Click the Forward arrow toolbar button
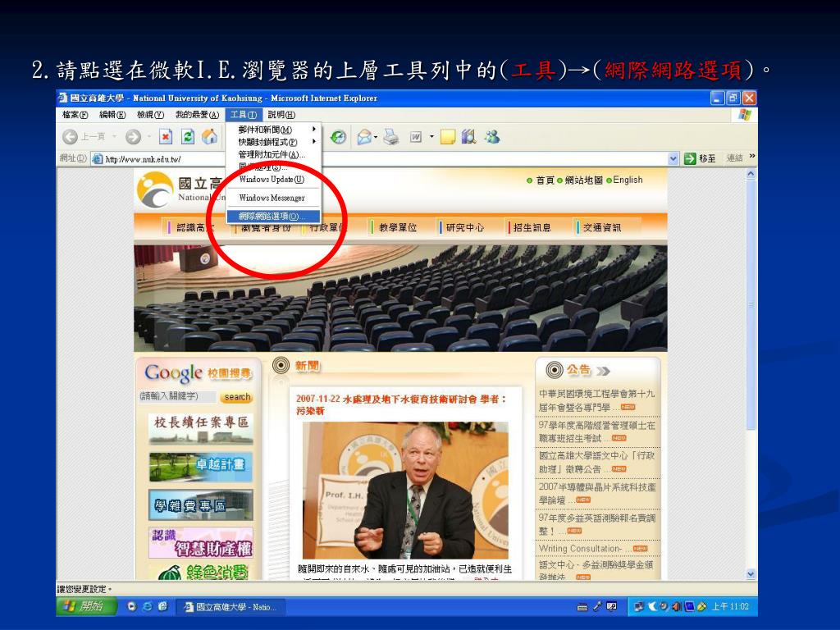 click(x=133, y=137)
